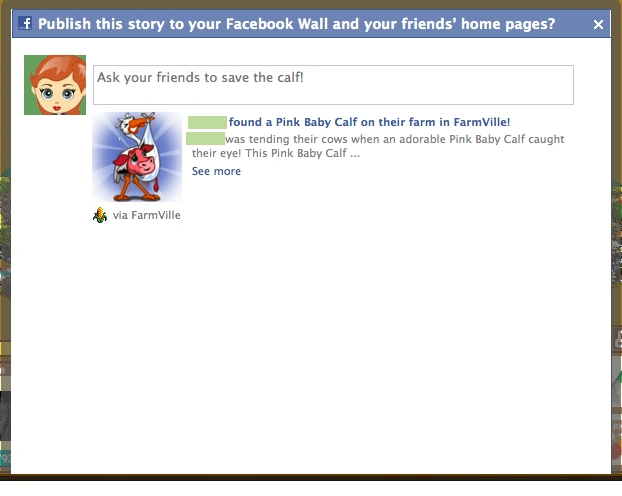Click the Facebook logo in the dialog header
This screenshot has width=622, height=496.
pos(25,23)
